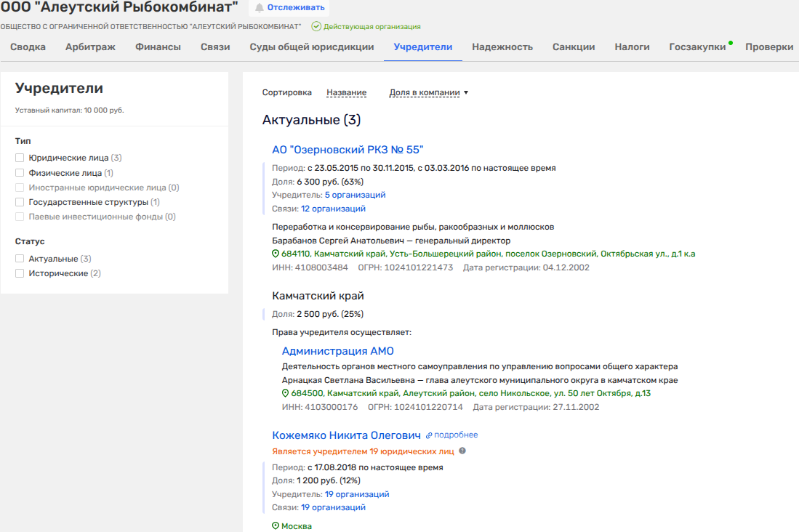Sort founders by Название

(346, 92)
